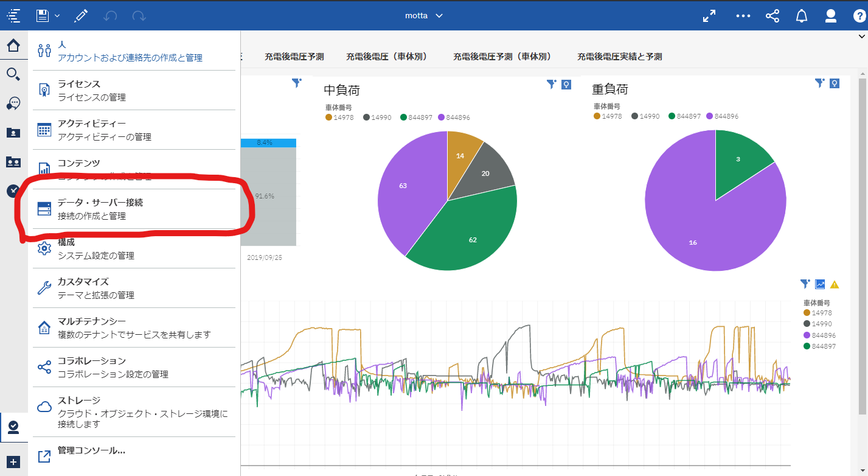Click filter icon on the 中負荷 chart
This screenshot has height=476, width=868.
click(552, 84)
